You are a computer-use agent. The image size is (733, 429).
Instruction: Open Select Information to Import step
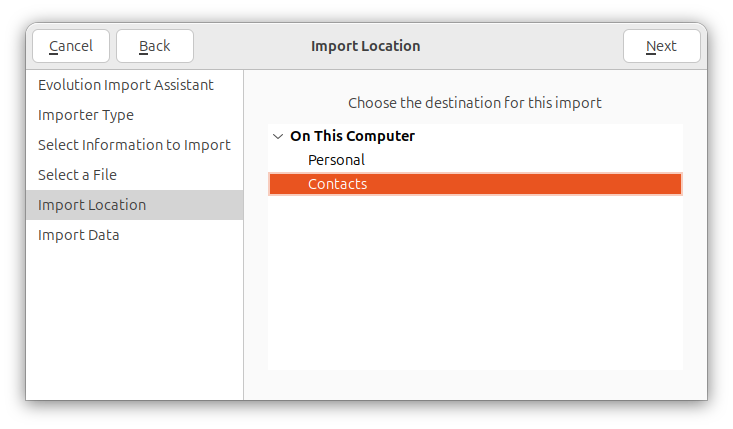(x=135, y=145)
